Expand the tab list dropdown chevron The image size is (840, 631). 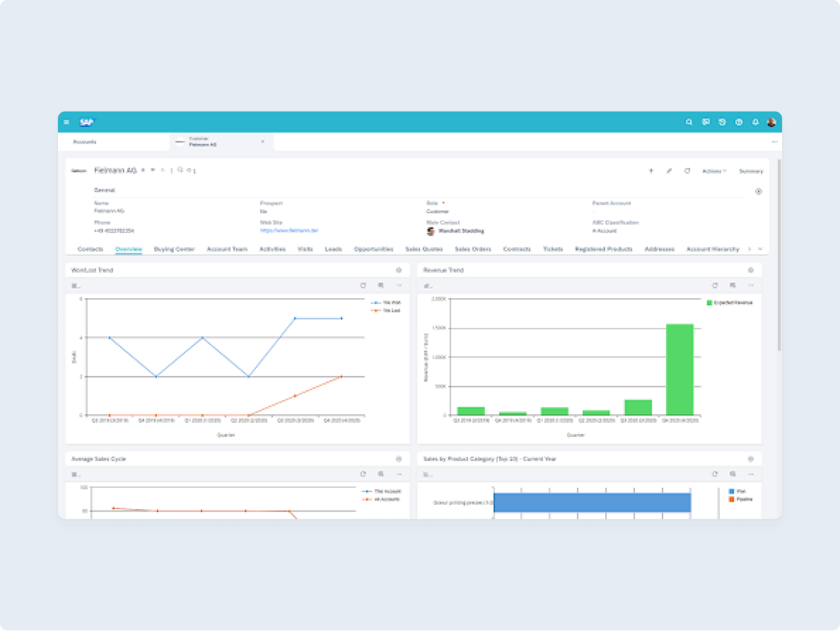tap(760, 249)
